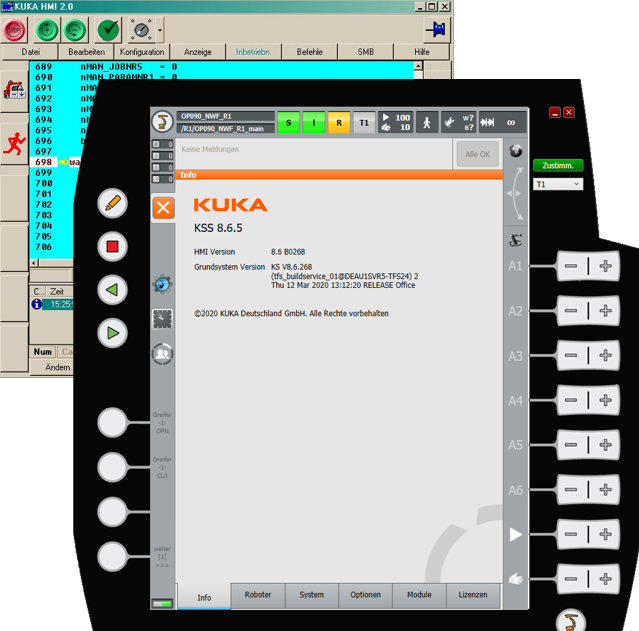Click the Greifer 1 OPN technology key
Viewport: 639px width, 631px height.
112,422
